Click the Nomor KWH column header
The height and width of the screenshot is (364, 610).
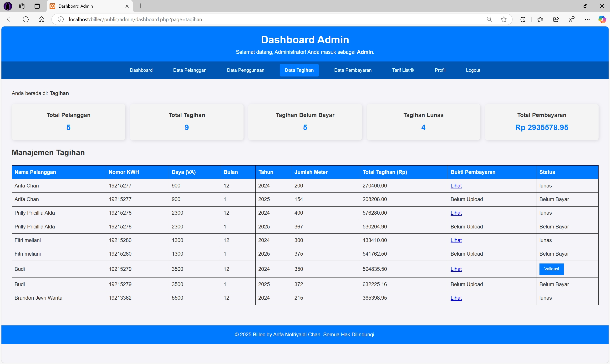click(x=137, y=172)
